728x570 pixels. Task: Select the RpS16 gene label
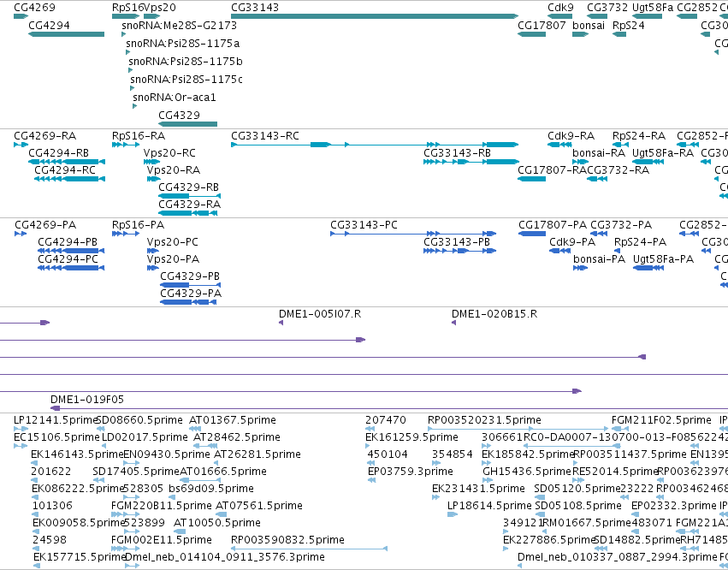click(127, 8)
